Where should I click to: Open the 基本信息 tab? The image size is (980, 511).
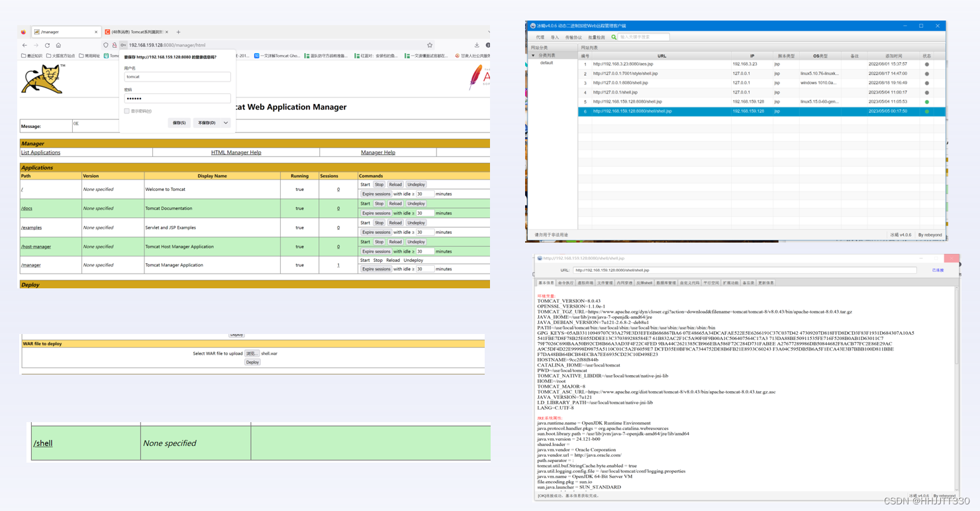[546, 283]
